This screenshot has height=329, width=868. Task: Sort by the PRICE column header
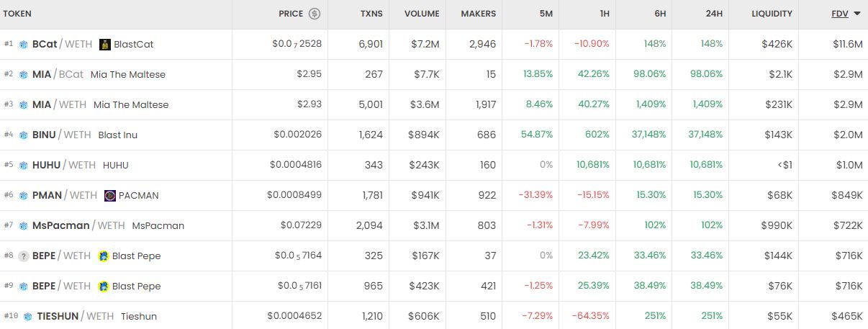(x=291, y=14)
